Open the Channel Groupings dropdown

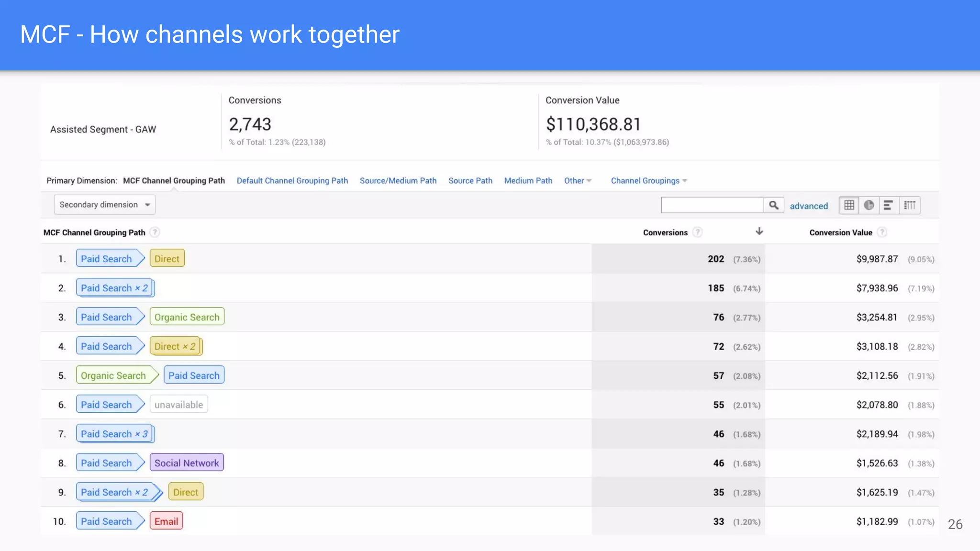[648, 181]
